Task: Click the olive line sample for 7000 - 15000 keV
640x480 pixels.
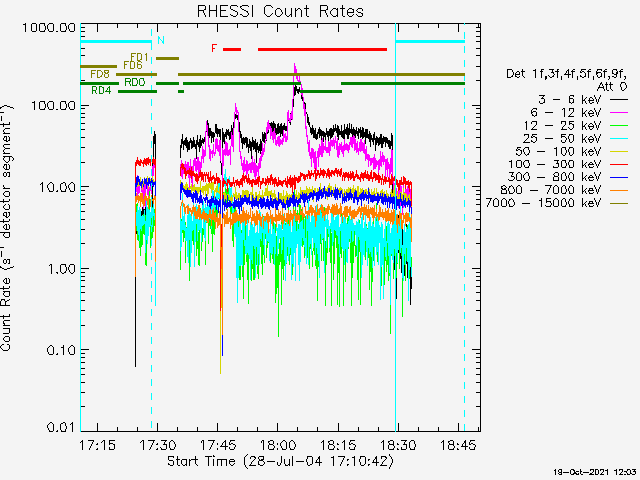Action: [619, 203]
